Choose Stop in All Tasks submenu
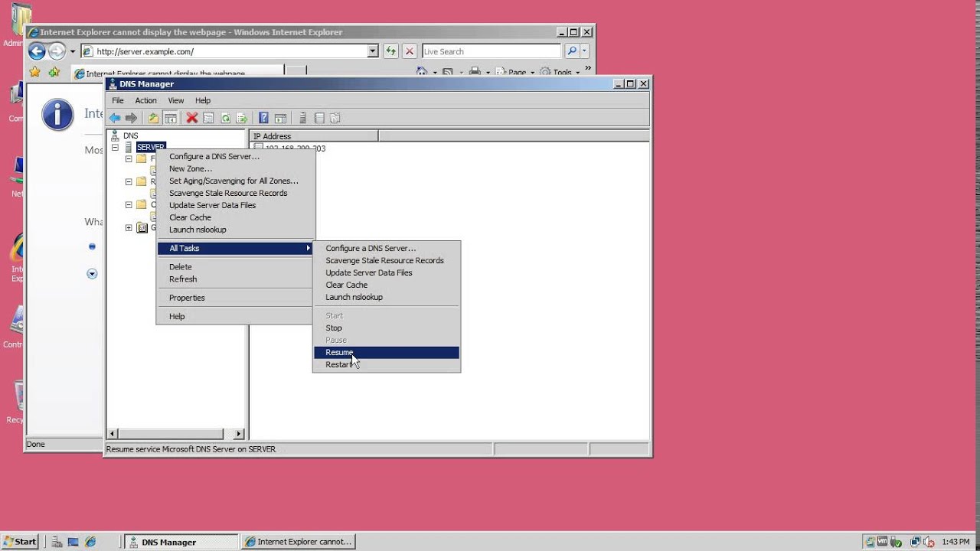 pos(387,328)
